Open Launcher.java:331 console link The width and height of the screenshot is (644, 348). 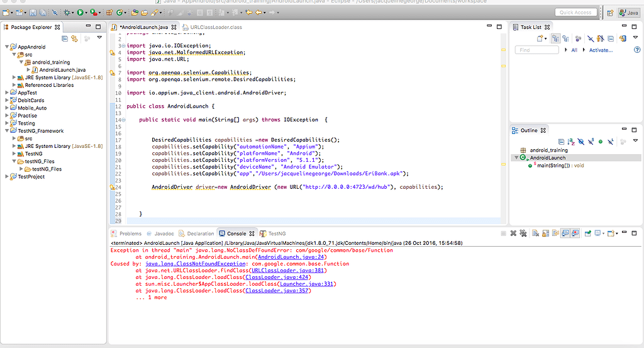[306, 284]
